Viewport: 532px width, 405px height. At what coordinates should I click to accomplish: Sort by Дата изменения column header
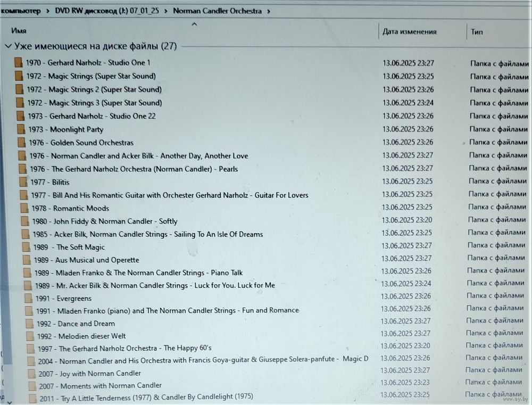pos(410,31)
